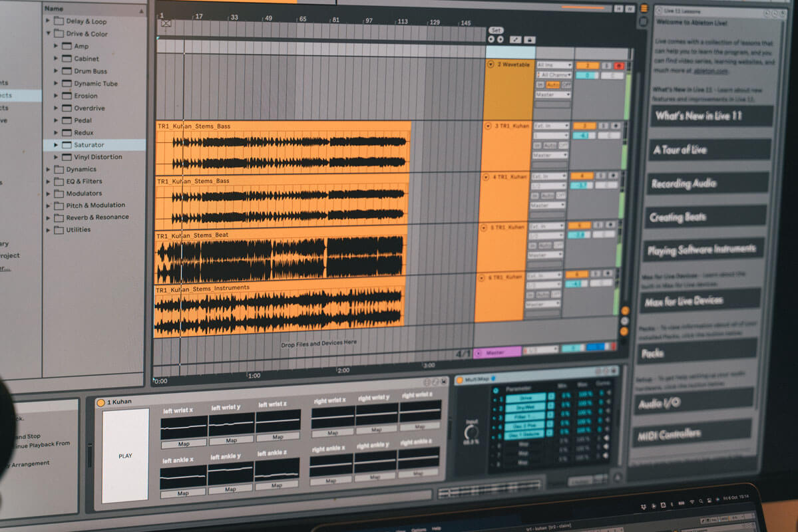Image resolution: width=798 pixels, height=532 pixels.
Task: Toggle the 1 Kuhan device activator
Action: pyautogui.click(x=100, y=402)
